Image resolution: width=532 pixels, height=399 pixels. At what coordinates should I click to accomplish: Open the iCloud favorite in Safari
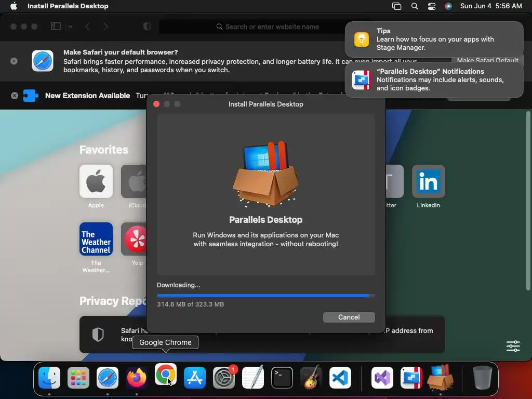coord(134,181)
